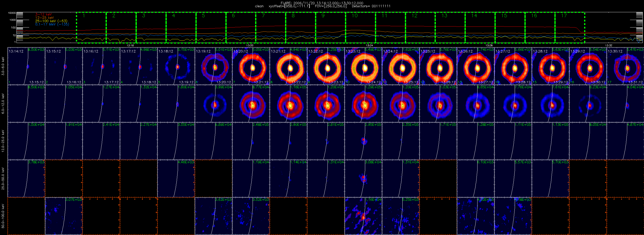The width and height of the screenshot is (644, 235).
Task: Click the xyoffset=[958.0,-111.1] header text
Action: pyautogui.click(x=289, y=6)
